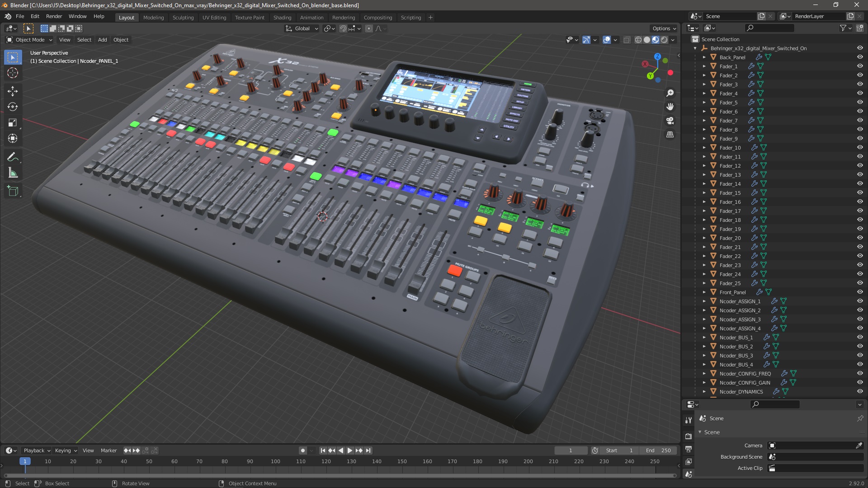Hide Ncoder_BUS_2 with eye icon

[x=860, y=346]
